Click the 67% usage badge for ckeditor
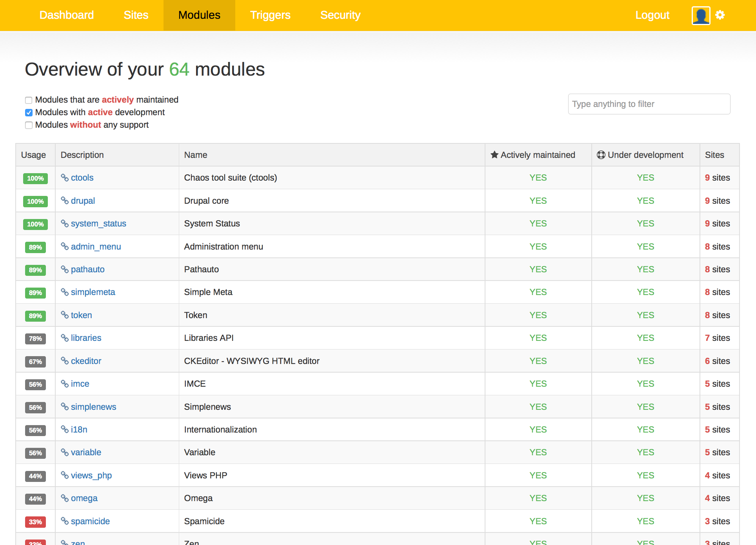 (x=35, y=362)
